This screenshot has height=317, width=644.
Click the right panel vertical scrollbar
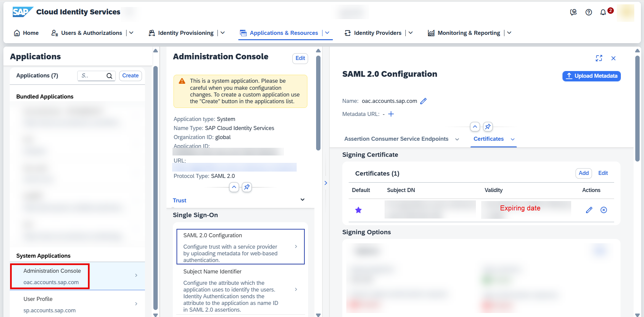(637, 109)
